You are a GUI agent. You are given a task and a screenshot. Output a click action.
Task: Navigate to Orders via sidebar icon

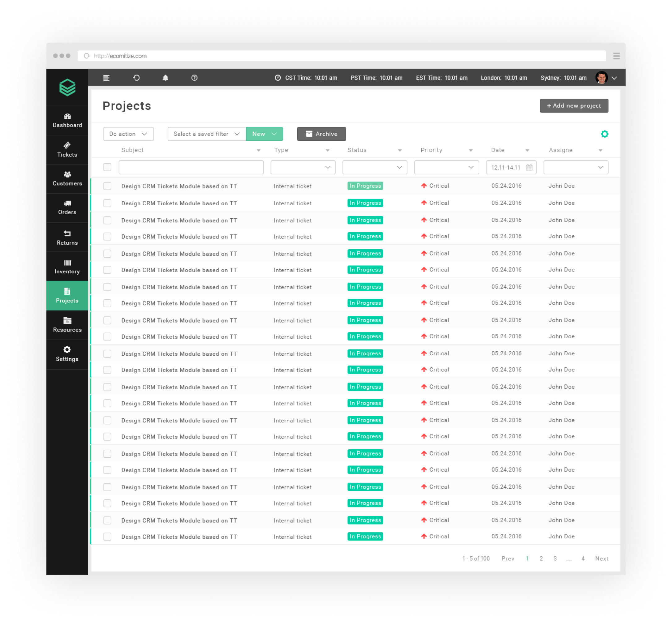coord(67,208)
